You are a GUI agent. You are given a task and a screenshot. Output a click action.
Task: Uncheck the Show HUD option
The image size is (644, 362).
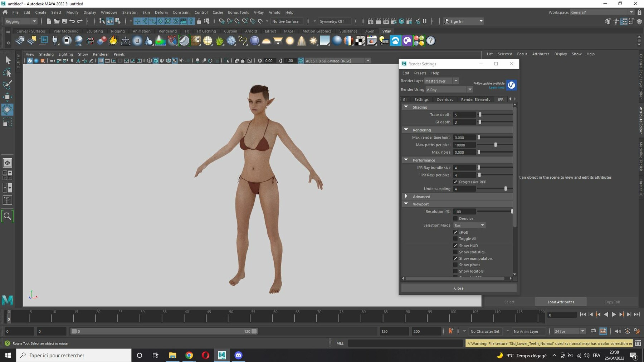pyautogui.click(x=455, y=246)
